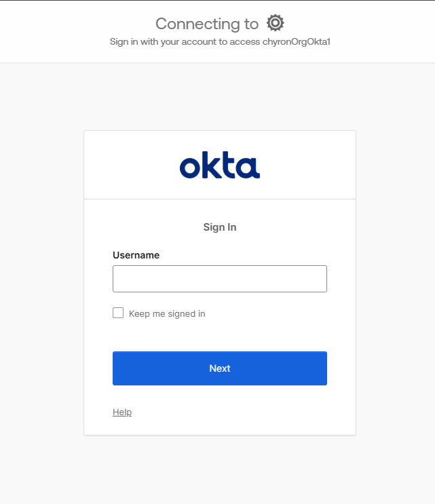Click the chyronOrgOkta1 app name

point(301,41)
